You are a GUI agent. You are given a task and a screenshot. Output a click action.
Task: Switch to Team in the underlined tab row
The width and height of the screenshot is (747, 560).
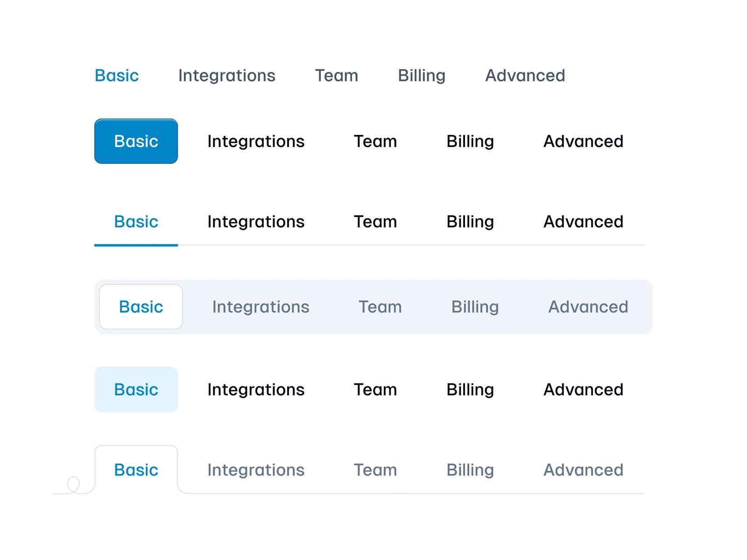coord(375,222)
